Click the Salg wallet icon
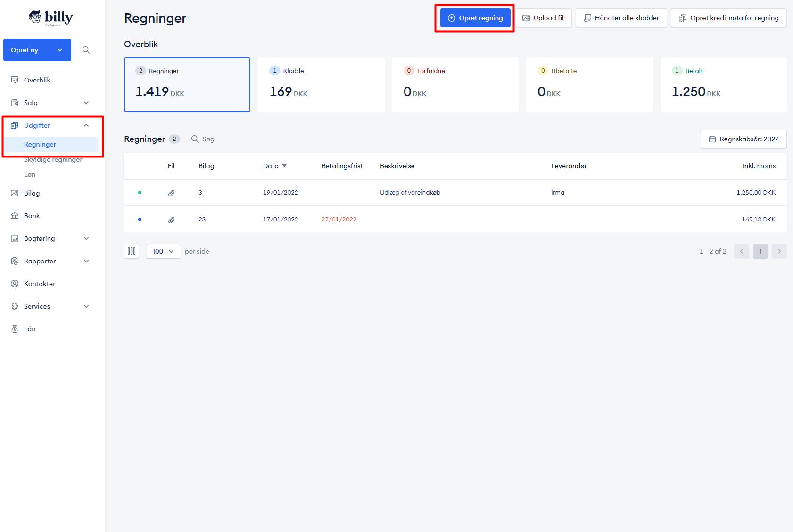Image resolution: width=793 pixels, height=532 pixels. click(x=15, y=103)
